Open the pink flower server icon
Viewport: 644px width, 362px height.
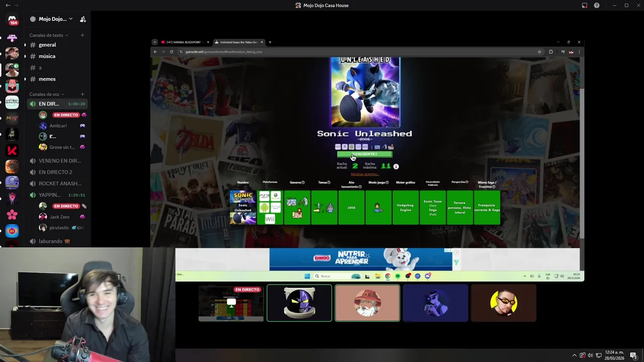point(12,215)
